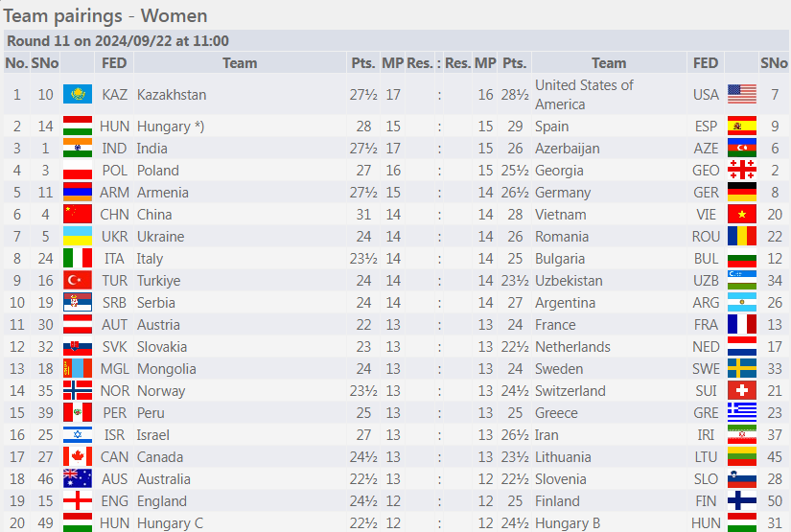Click the left Team column header
The image size is (791, 532).
(x=240, y=63)
